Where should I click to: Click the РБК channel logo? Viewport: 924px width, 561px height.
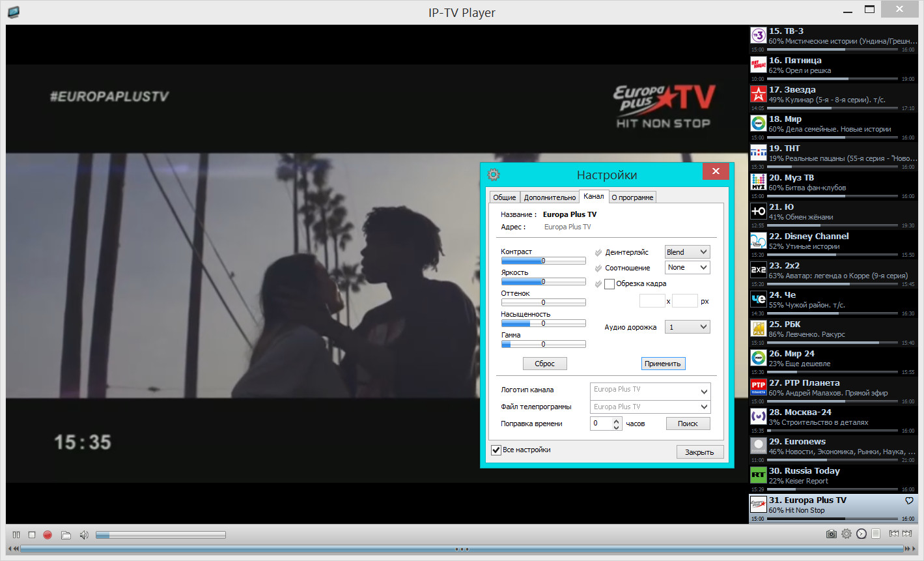(758, 328)
